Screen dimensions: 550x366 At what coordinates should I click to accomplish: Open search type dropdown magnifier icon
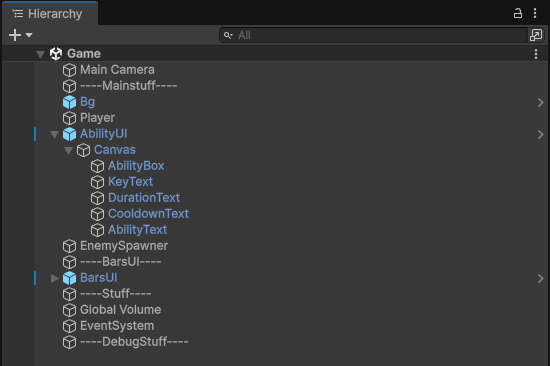[228, 35]
